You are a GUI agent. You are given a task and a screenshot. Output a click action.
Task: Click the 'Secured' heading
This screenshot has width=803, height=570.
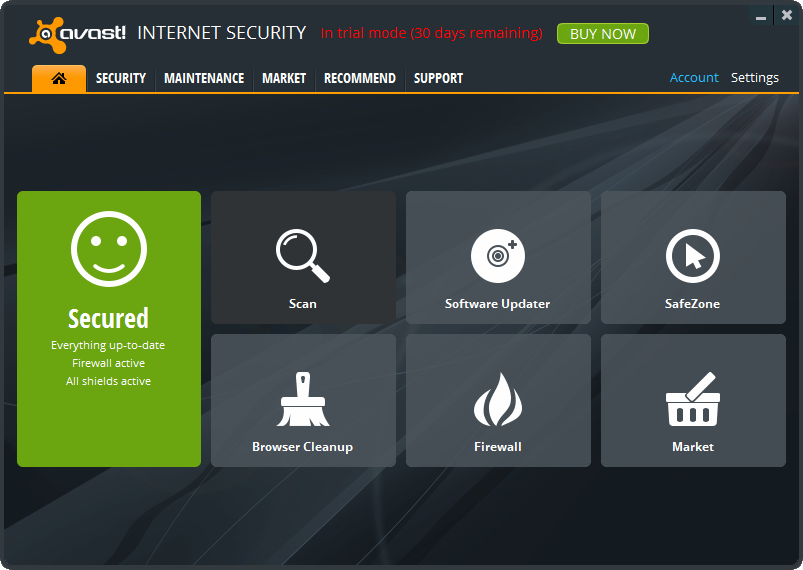click(109, 319)
